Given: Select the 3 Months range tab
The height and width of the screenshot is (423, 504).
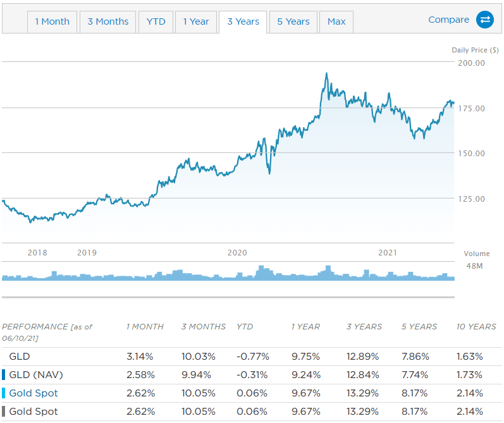Looking at the screenshot, I should 108,21.
